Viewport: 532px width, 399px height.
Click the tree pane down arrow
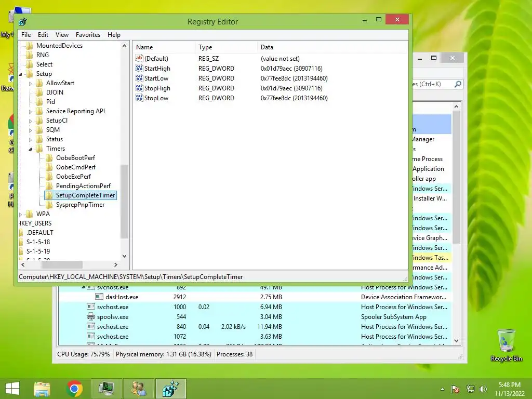[x=125, y=256]
